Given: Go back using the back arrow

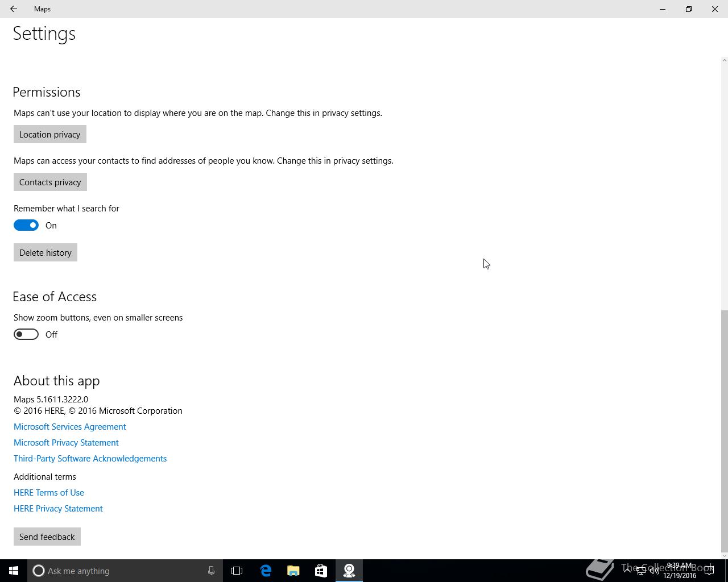Looking at the screenshot, I should 14,9.
